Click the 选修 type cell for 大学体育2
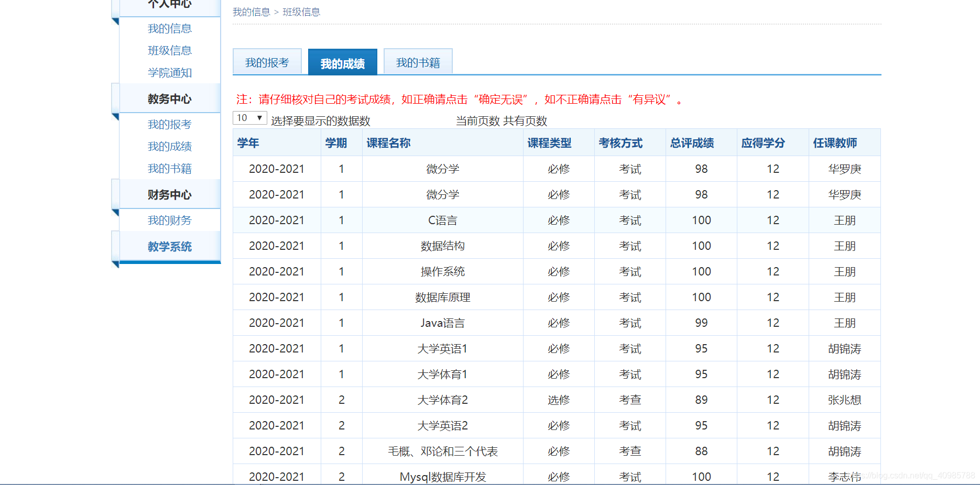 point(559,400)
